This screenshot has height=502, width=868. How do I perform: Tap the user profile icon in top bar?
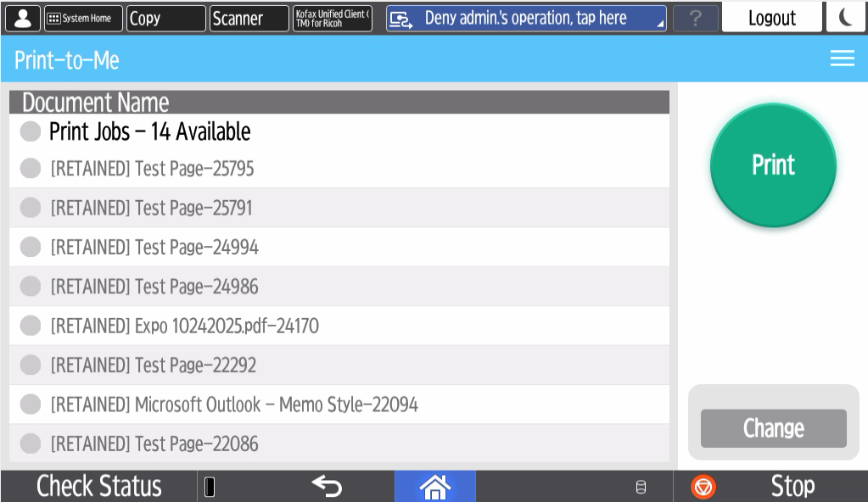coord(23,18)
